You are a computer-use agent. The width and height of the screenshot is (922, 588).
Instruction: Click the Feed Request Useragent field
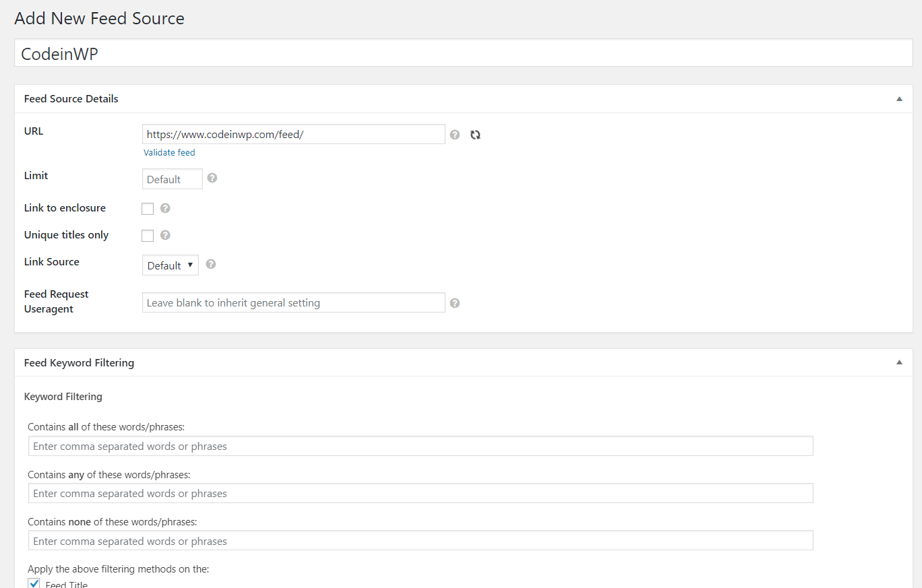click(294, 302)
